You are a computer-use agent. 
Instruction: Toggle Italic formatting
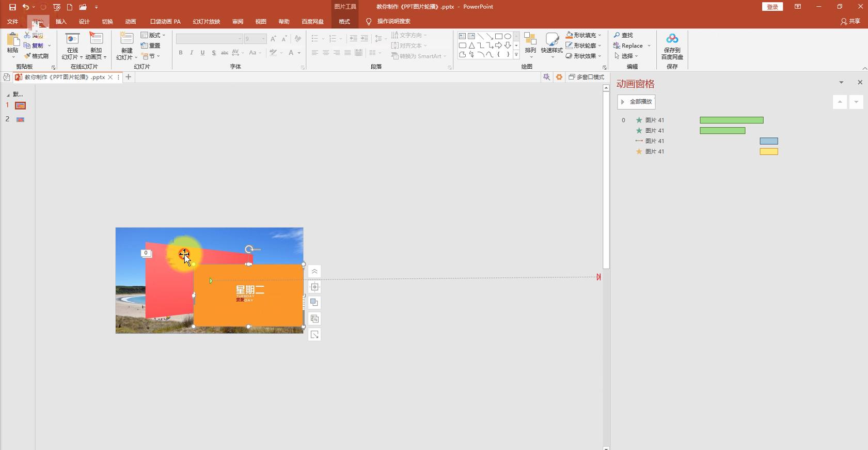click(x=192, y=53)
